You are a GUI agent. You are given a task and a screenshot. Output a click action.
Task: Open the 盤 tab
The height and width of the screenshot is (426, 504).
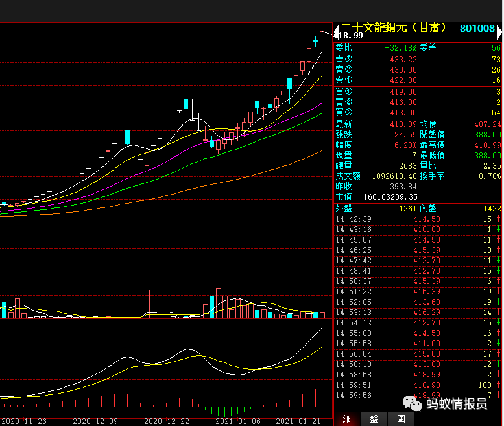click(374, 420)
